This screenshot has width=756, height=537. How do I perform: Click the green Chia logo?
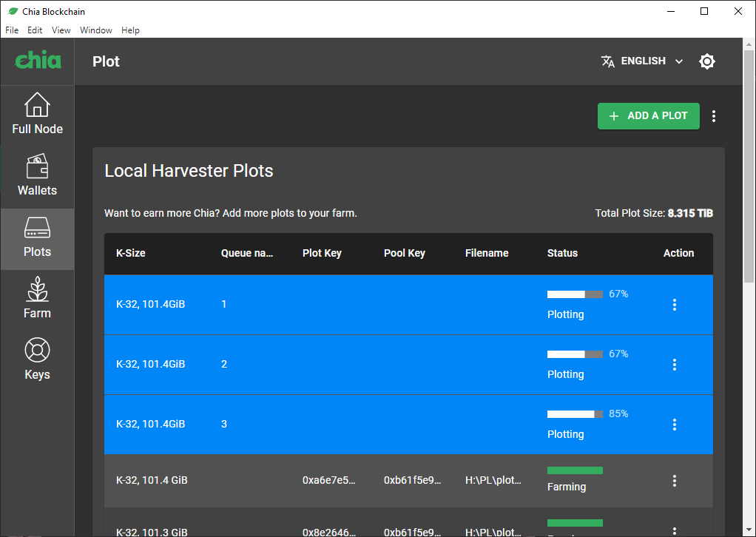(x=38, y=61)
